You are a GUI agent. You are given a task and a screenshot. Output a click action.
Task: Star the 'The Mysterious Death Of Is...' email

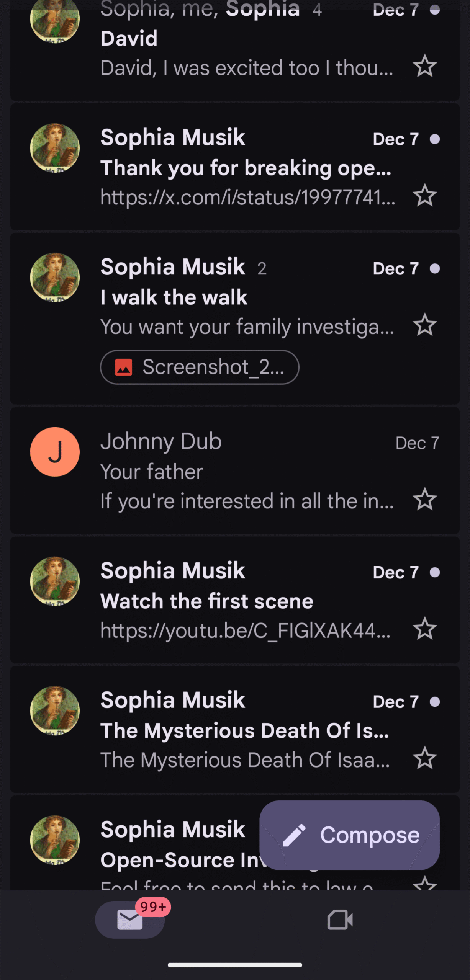pyautogui.click(x=424, y=758)
